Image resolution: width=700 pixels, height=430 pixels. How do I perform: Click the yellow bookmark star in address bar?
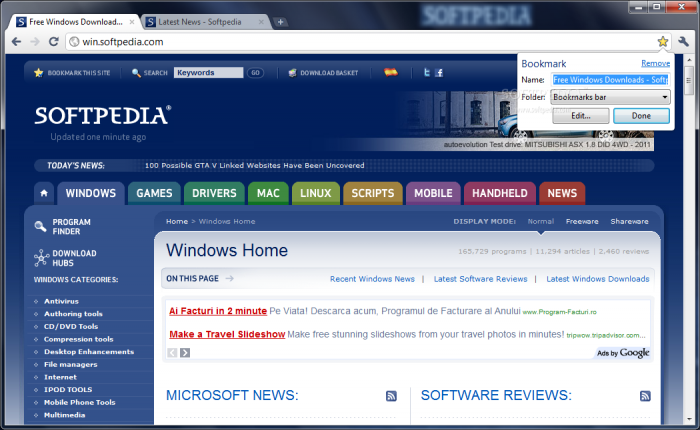tap(662, 42)
